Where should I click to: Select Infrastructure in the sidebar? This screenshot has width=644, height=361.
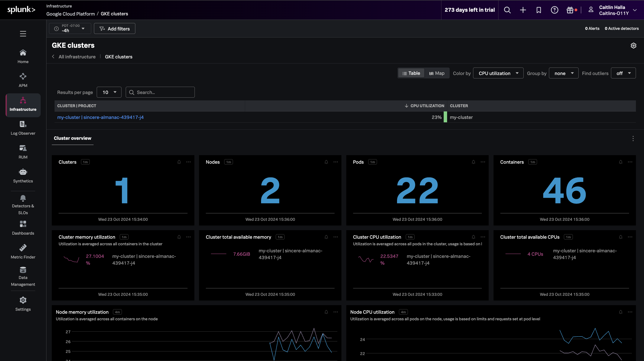tap(23, 105)
